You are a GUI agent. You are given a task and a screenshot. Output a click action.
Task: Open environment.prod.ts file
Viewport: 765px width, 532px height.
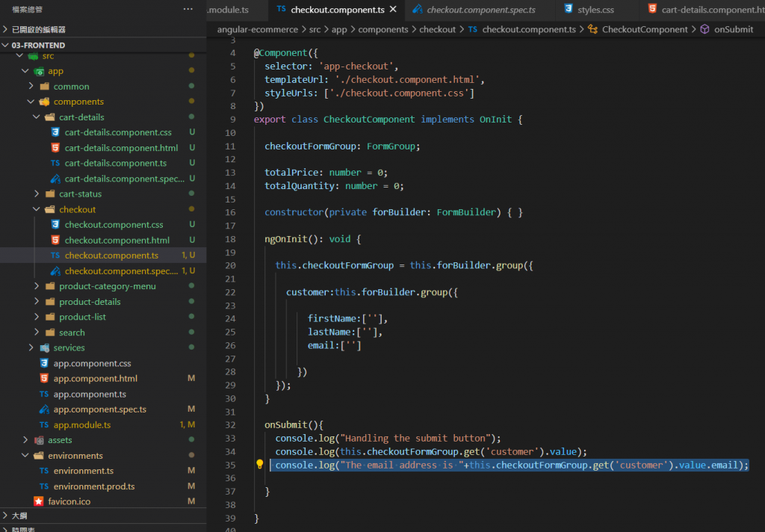93,486
